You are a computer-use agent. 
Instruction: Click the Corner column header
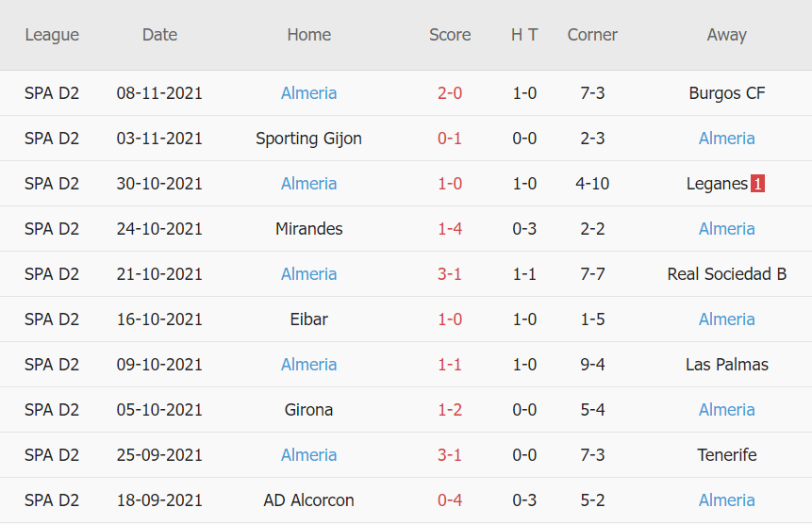(592, 35)
